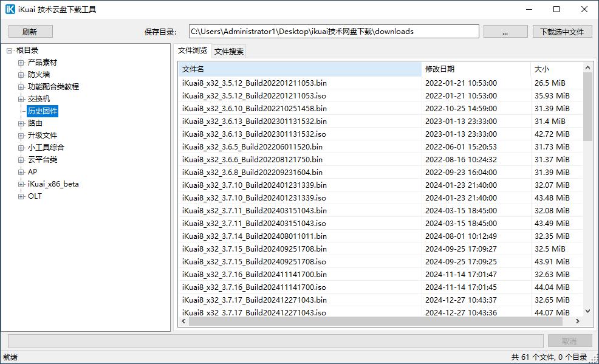599x364 pixels.
Task: Expand the 防火墙 tree node
Action: 21,75
